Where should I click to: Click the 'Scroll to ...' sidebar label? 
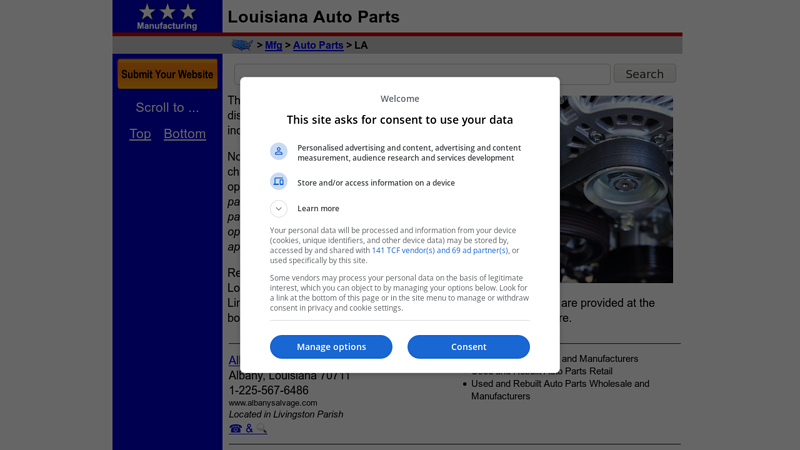coord(167,108)
